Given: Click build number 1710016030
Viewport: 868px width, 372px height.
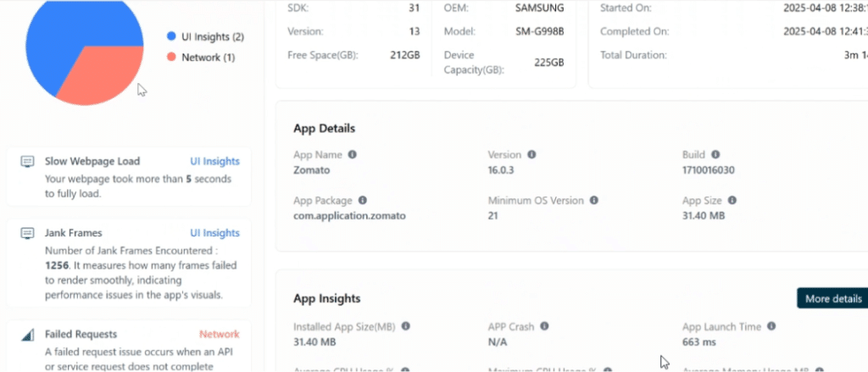Looking at the screenshot, I should [709, 170].
